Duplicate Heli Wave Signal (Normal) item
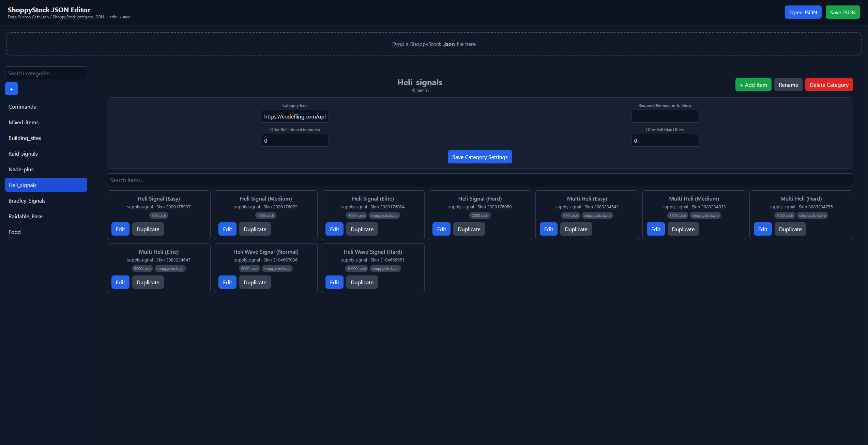This screenshot has width=868, height=445. tap(255, 282)
